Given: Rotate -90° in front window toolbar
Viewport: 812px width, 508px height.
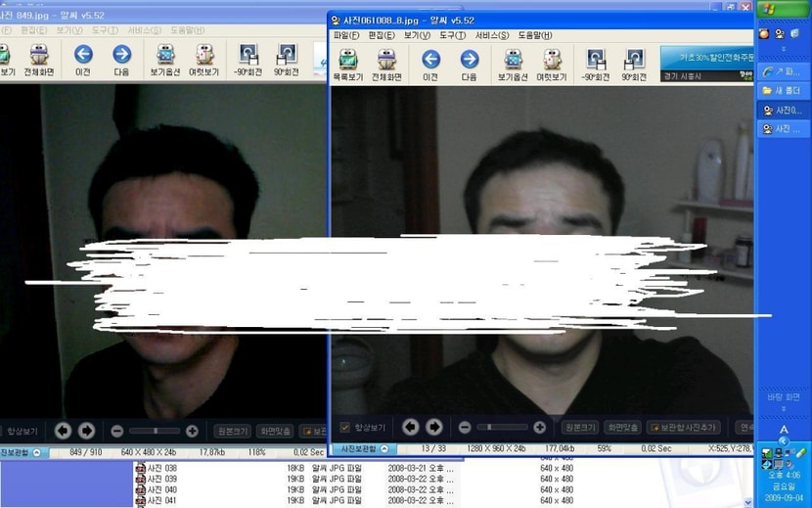Looking at the screenshot, I should click(595, 66).
